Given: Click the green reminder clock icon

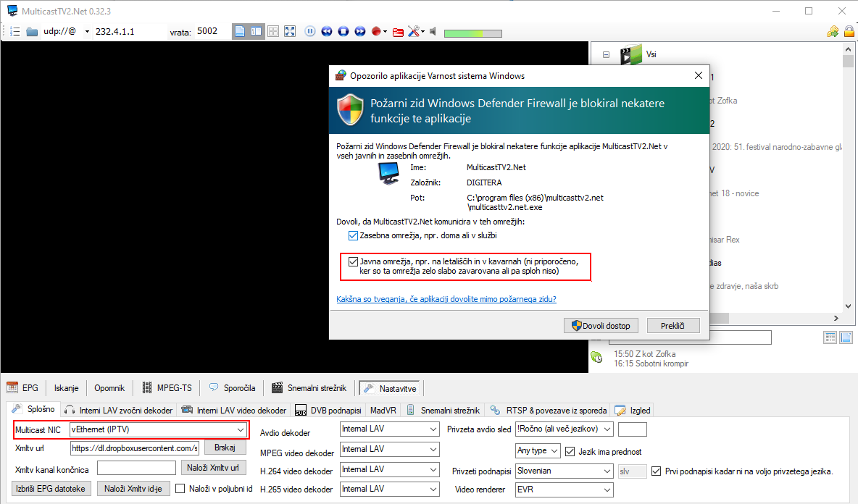Looking at the screenshot, I should [x=596, y=358].
